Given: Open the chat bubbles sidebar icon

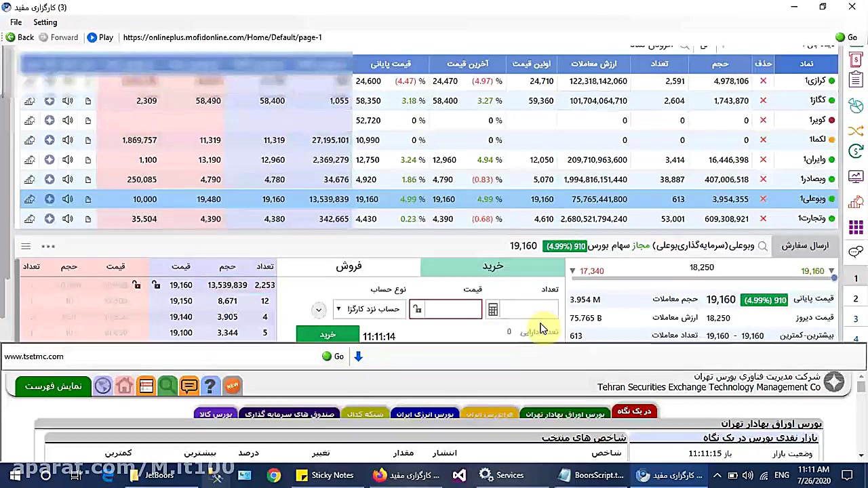Looking at the screenshot, I should click(856, 251).
